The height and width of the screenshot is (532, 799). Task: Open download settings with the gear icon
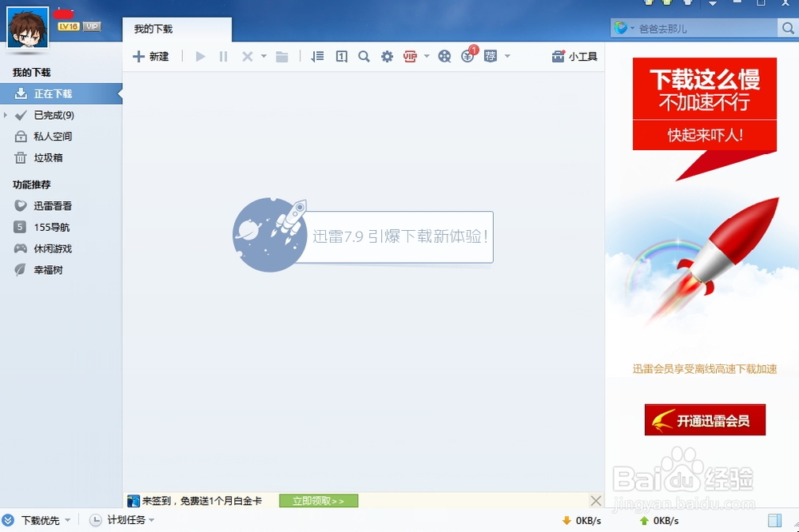[x=387, y=56]
